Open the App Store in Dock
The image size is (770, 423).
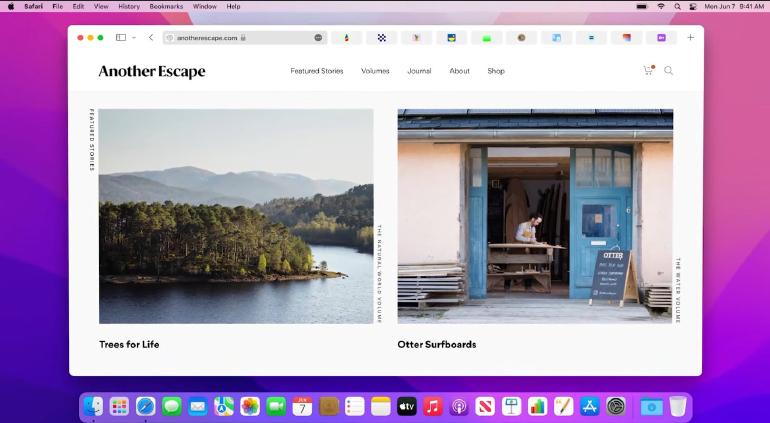(590, 406)
